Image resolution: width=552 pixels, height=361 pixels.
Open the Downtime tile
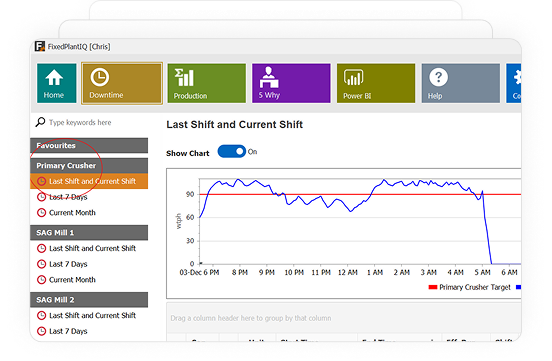[x=122, y=83]
